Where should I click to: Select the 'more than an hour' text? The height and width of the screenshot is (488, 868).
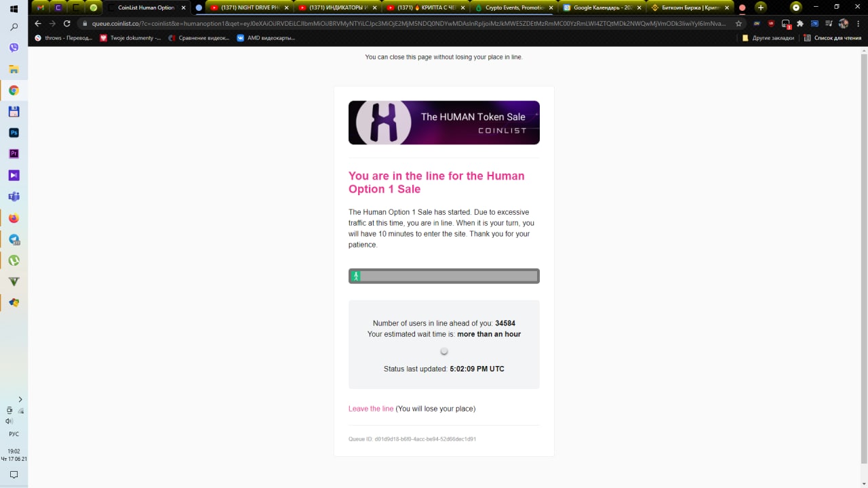point(489,334)
